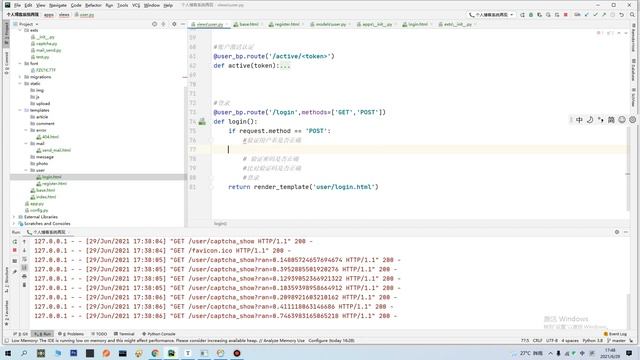
Task: Switch to the base.html editor tab
Action: click(249, 24)
